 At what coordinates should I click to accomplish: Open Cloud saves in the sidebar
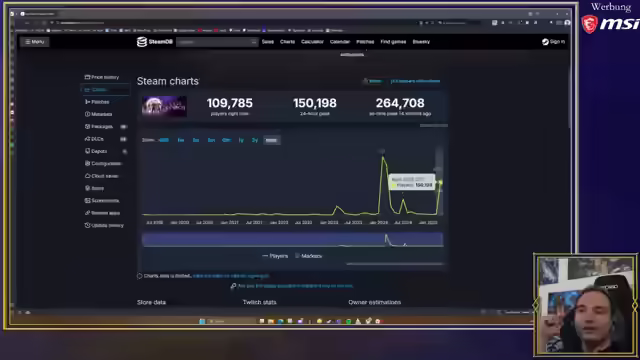(x=101, y=176)
